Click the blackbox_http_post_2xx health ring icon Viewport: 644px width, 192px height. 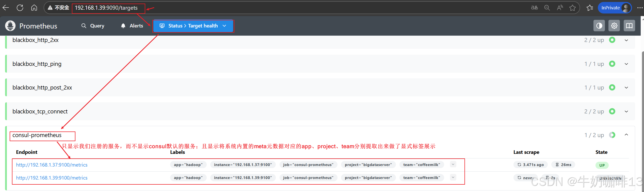click(x=612, y=87)
